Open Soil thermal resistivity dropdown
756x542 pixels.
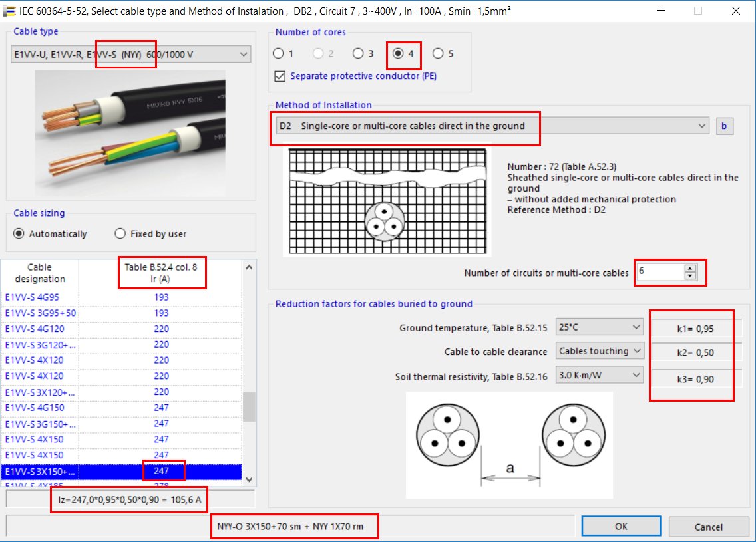coord(600,376)
